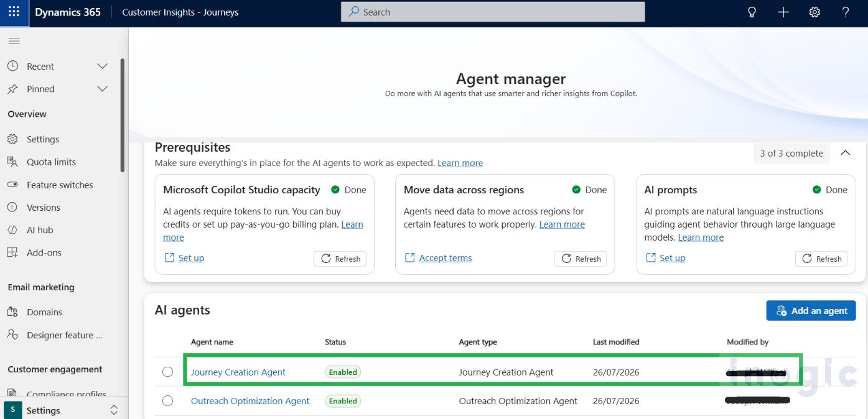
Task: Open Accept terms link
Action: point(446,258)
